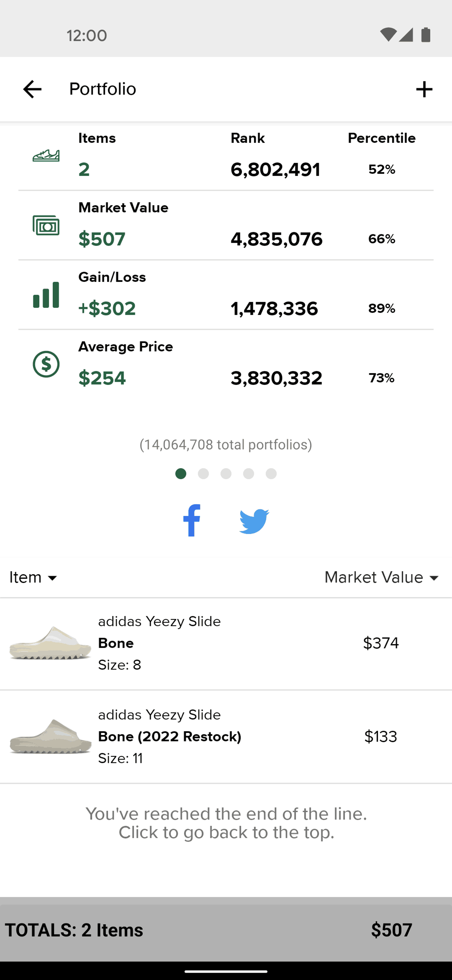Click the 52% percentile value
The height and width of the screenshot is (980, 452).
382,169
